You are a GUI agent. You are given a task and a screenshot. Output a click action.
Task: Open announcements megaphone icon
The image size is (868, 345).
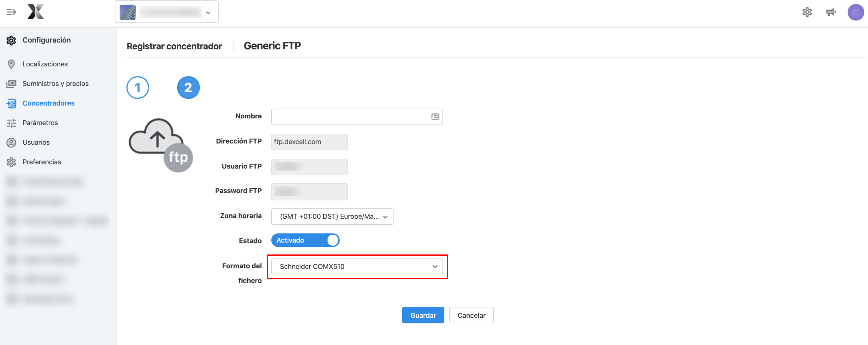point(831,12)
